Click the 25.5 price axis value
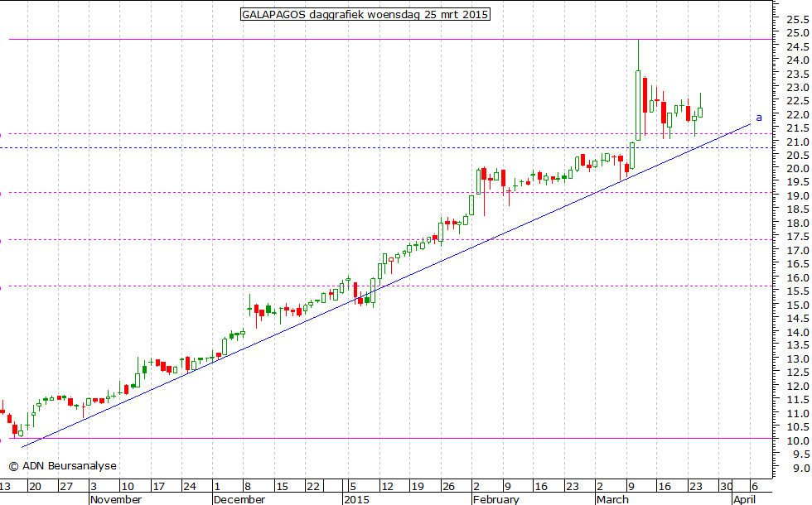Screen dimensions: 812x505 pyautogui.click(x=797, y=20)
